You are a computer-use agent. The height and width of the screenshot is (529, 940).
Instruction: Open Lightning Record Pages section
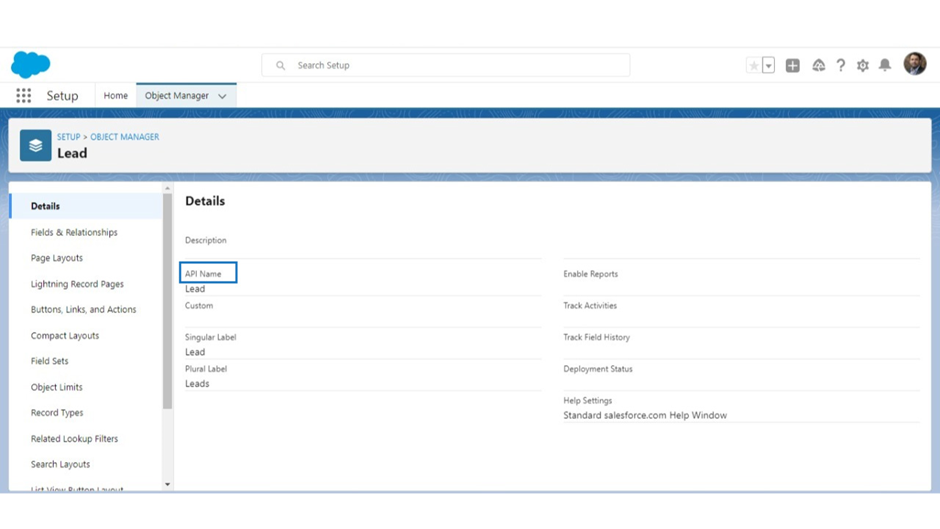(x=77, y=284)
